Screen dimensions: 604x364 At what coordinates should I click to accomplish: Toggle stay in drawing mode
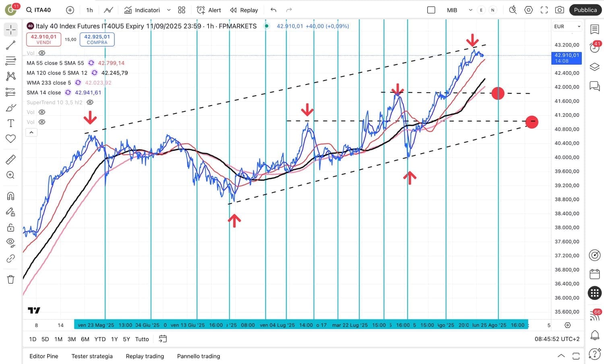click(x=11, y=212)
